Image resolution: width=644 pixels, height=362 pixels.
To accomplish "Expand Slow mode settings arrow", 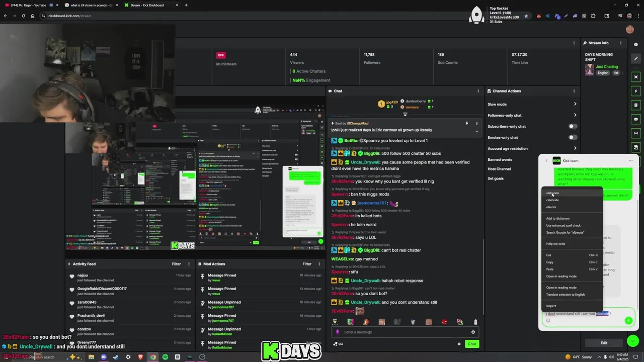I will (x=575, y=104).
